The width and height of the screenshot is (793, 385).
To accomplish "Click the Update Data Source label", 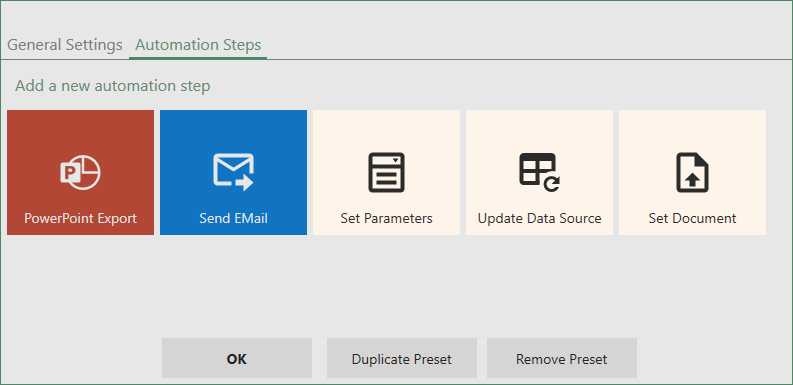I will [539, 219].
